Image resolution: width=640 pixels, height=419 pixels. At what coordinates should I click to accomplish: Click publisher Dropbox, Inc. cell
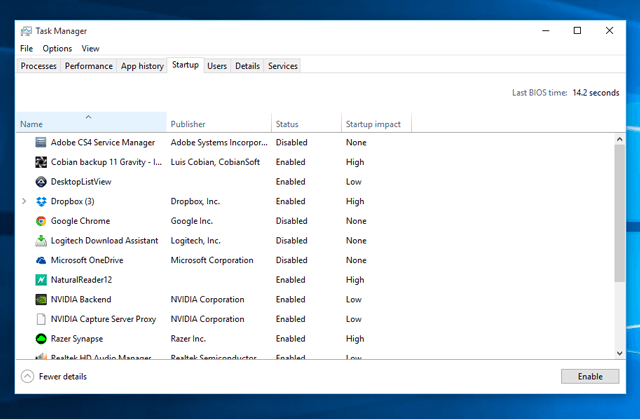click(x=195, y=201)
